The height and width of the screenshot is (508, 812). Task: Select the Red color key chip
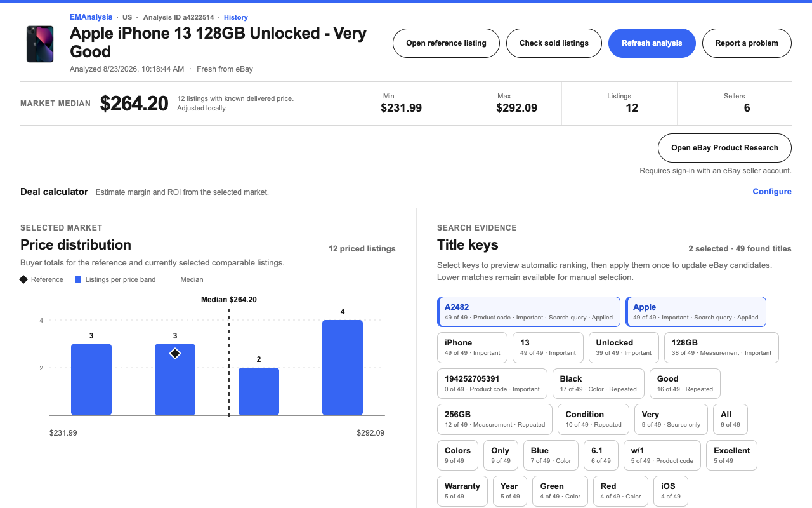coord(620,491)
